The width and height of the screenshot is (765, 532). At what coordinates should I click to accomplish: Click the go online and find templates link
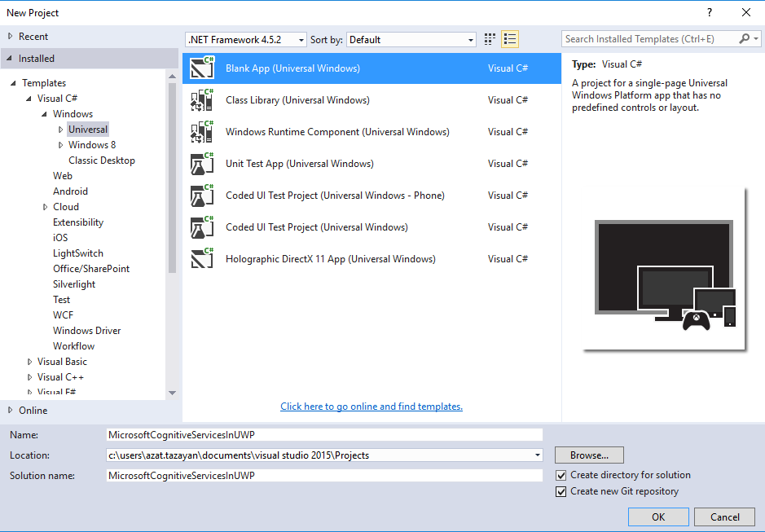pyautogui.click(x=372, y=406)
